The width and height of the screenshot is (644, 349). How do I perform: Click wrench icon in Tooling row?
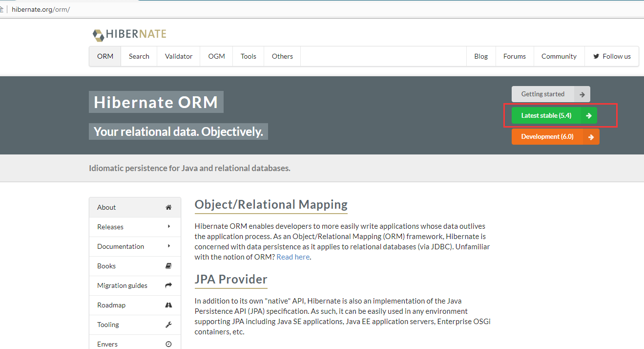(168, 325)
